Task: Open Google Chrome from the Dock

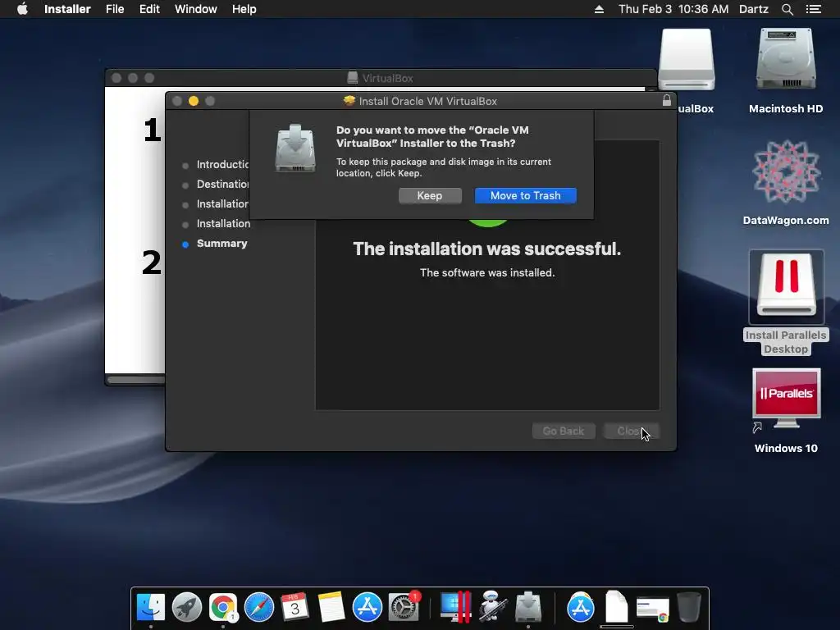Action: 223,608
